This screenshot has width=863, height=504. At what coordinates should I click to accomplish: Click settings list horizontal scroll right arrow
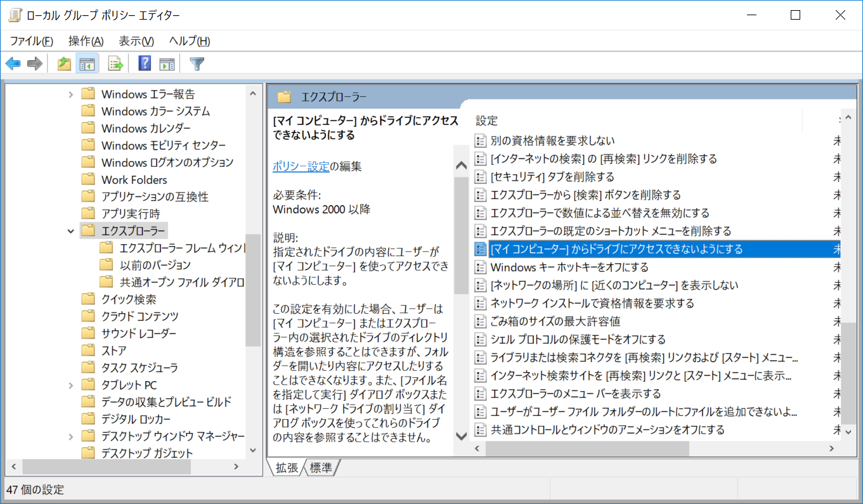tap(832, 448)
